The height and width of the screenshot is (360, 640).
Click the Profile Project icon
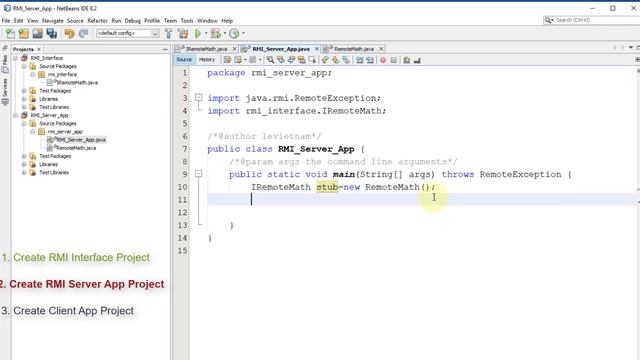pos(234,33)
